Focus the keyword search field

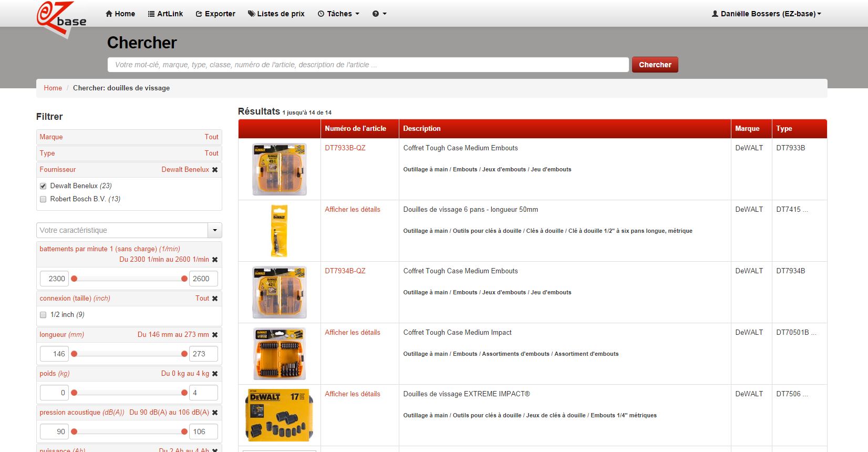368,65
